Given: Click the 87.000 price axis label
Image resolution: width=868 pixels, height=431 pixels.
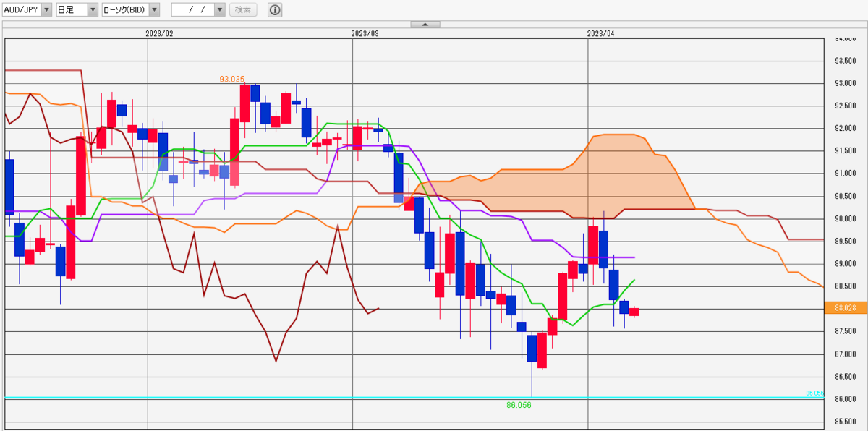Looking at the screenshot, I should click(x=846, y=354).
